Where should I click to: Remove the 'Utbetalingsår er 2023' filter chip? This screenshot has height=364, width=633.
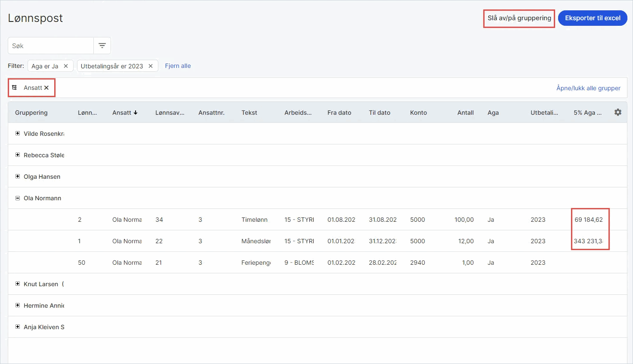tap(151, 66)
